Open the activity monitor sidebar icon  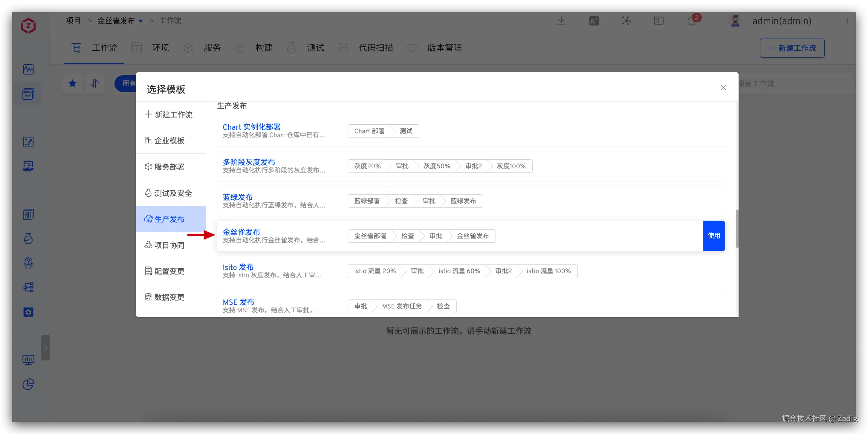point(28,69)
